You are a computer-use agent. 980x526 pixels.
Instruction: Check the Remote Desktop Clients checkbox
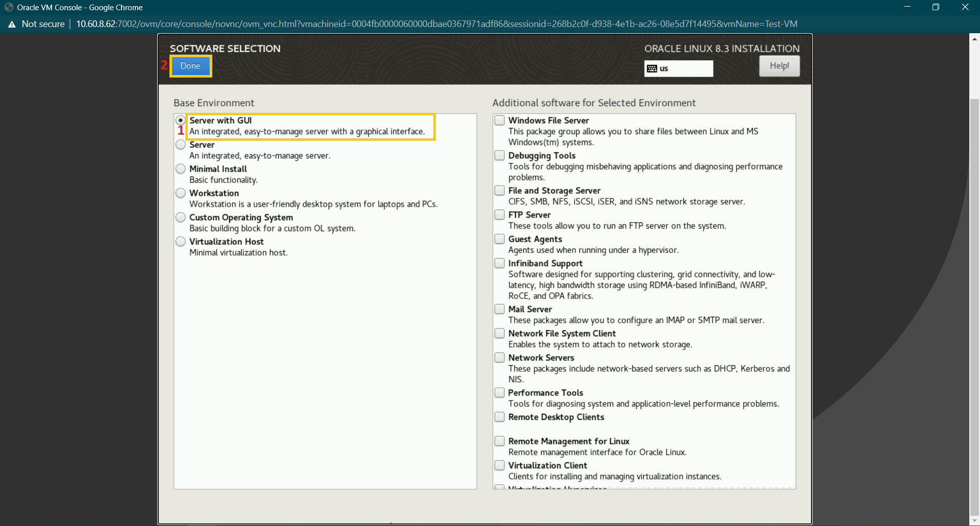point(500,417)
